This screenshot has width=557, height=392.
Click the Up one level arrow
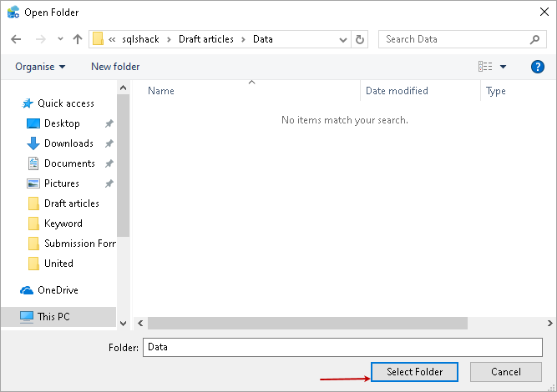78,39
